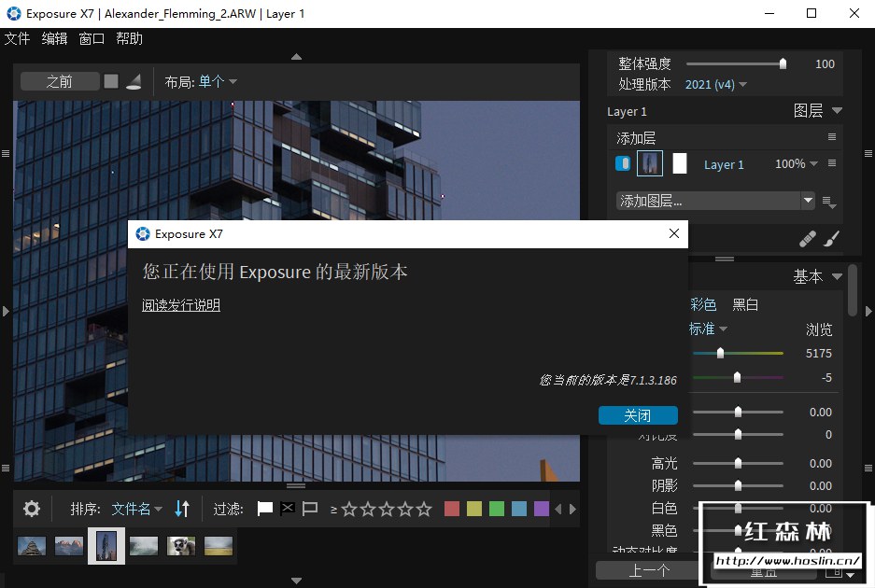Filter by purple color label
This screenshot has width=875, height=588.
tap(542, 509)
